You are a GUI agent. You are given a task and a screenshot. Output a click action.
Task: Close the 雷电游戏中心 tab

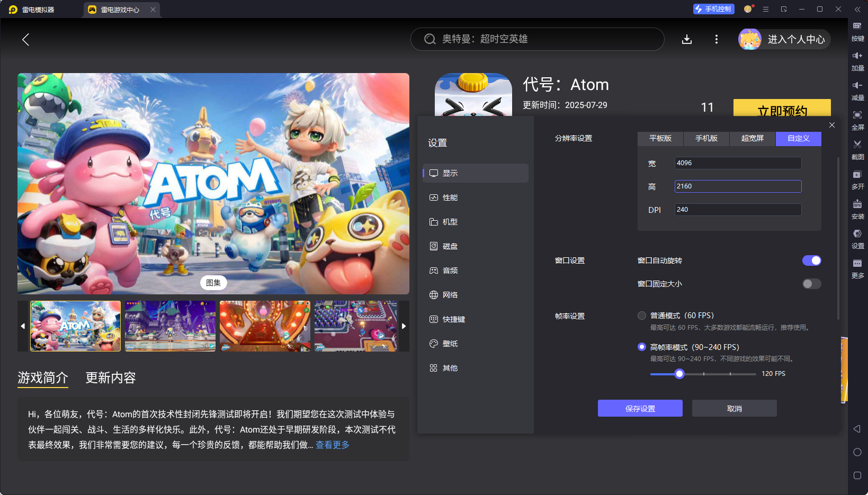pyautogui.click(x=153, y=10)
